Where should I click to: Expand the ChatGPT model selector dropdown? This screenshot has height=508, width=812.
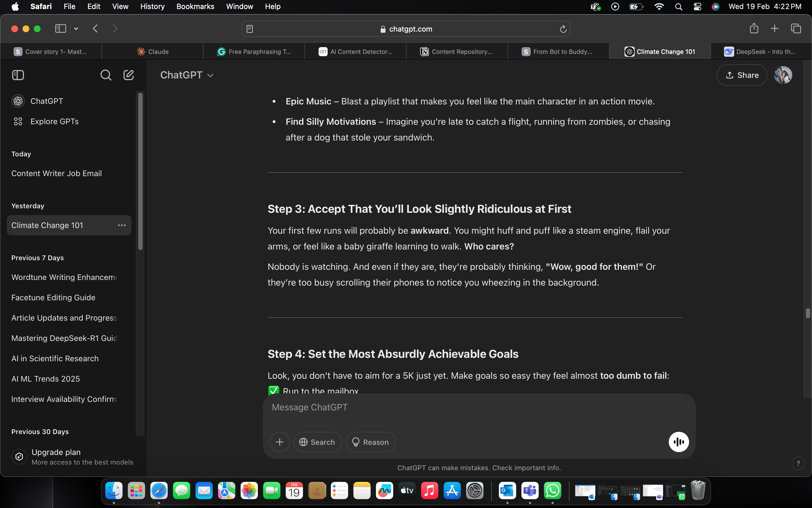187,75
